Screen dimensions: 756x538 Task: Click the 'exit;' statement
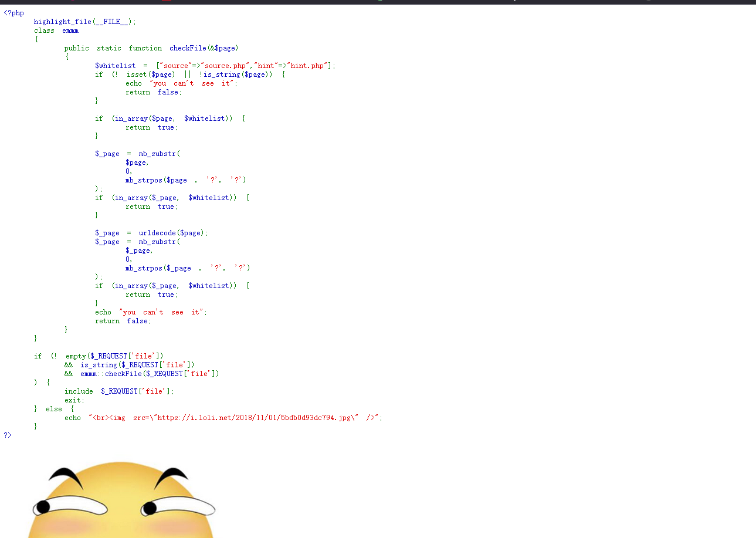click(74, 400)
